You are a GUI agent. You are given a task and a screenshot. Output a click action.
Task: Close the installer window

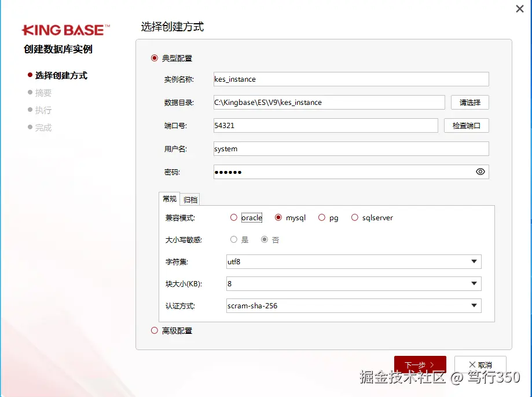[x=519, y=9]
